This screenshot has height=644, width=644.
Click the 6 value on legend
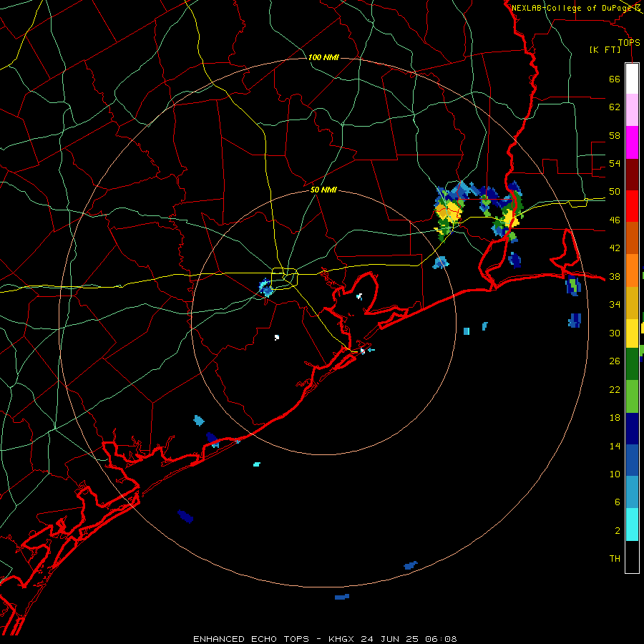coord(618,502)
